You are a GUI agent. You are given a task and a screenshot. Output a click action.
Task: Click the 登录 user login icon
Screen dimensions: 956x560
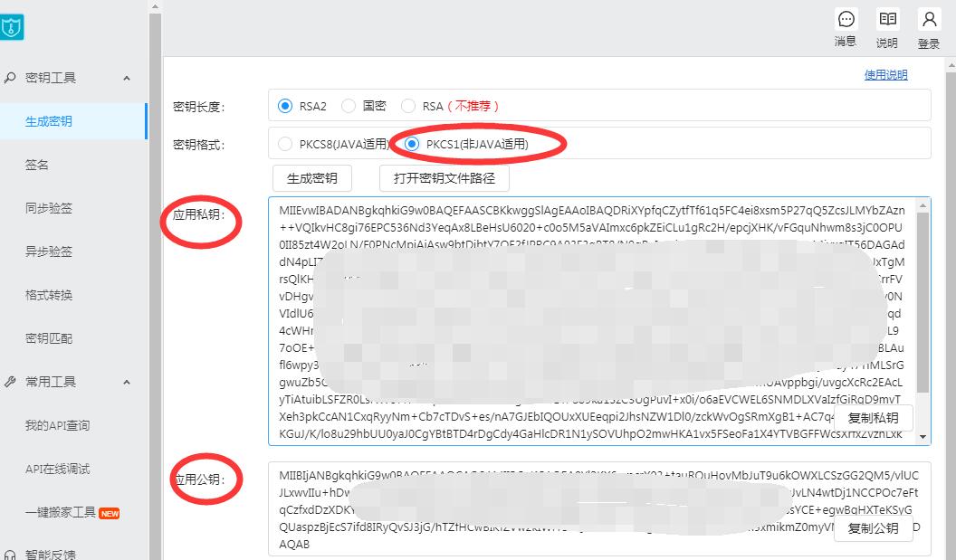point(929,20)
